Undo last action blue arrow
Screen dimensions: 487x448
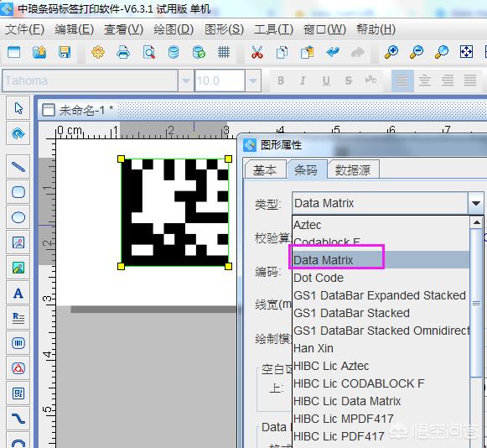click(333, 52)
